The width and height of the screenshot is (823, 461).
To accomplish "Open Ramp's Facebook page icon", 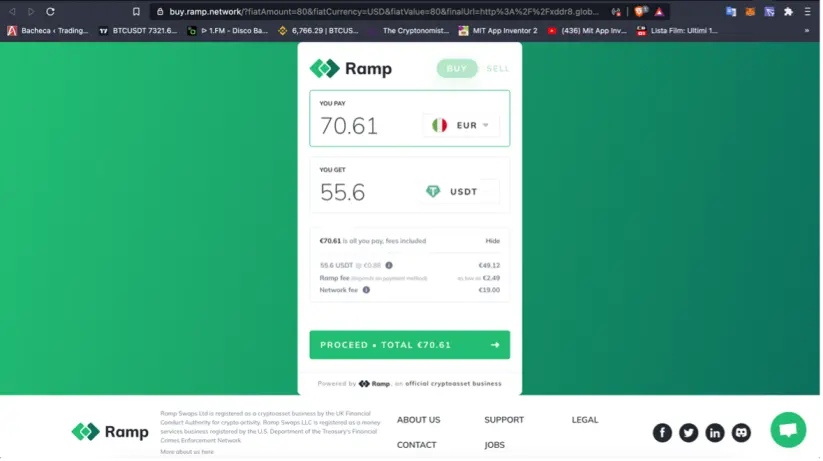I will (x=662, y=433).
